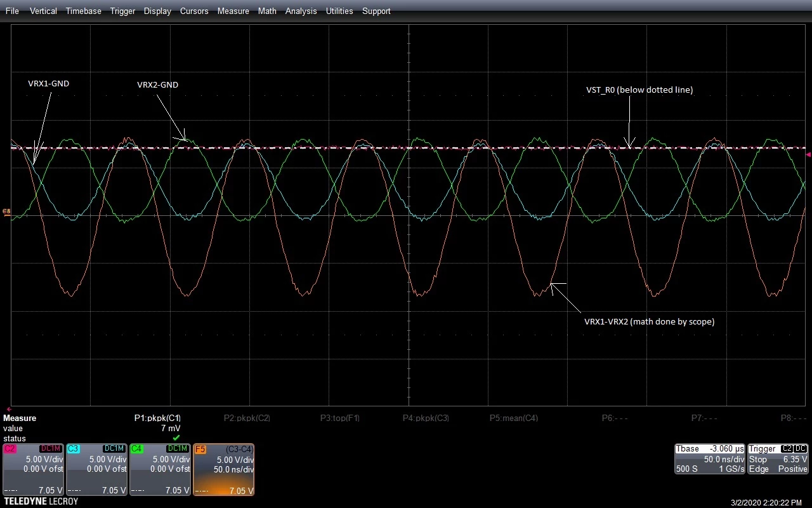Screen dimensions: 812x508
Task: Select the empty P8 measurement slot
Action: [x=793, y=418]
